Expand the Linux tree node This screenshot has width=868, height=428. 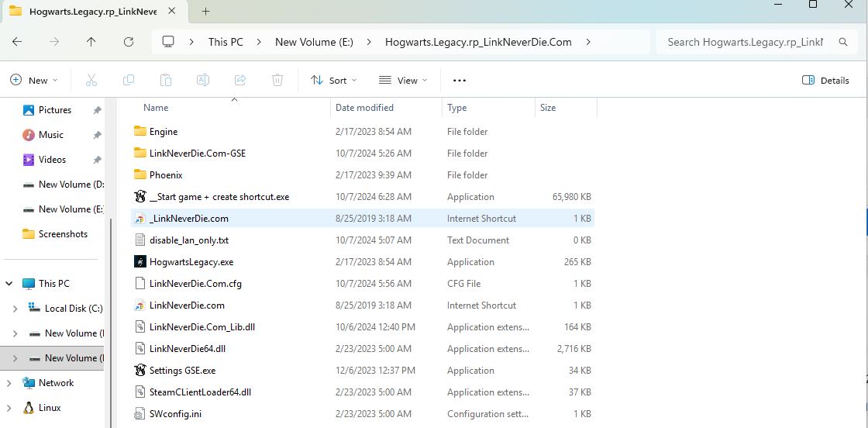(9, 408)
